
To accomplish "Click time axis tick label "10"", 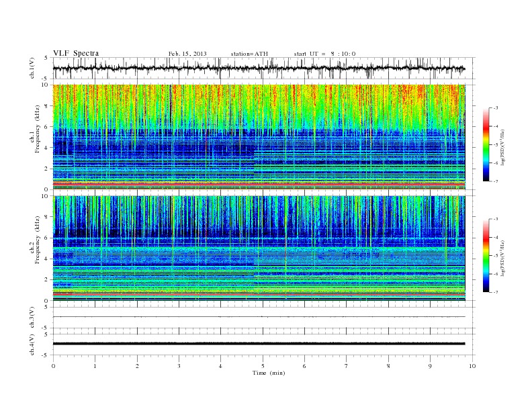I will click(x=472, y=366).
